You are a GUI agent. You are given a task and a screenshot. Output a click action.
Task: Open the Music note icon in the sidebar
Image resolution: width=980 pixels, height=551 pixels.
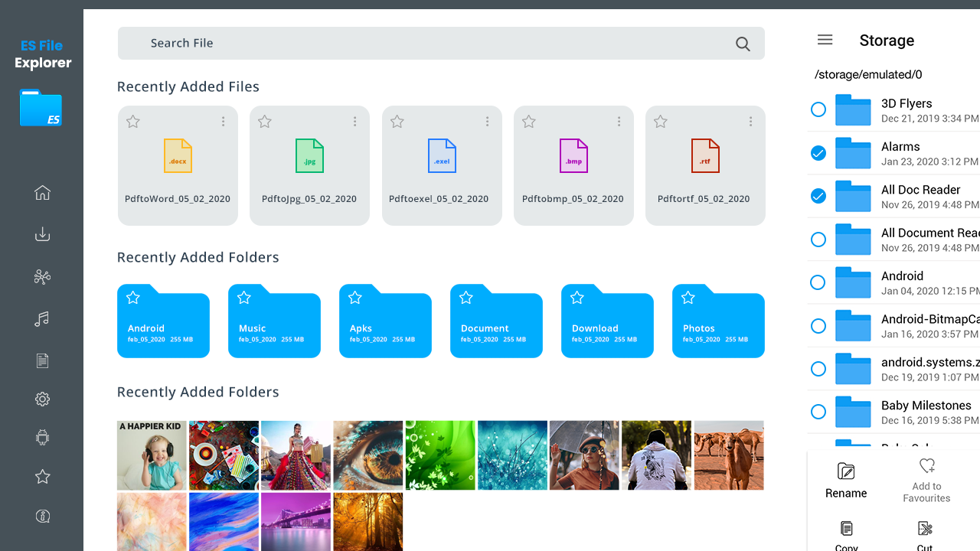[x=42, y=319]
